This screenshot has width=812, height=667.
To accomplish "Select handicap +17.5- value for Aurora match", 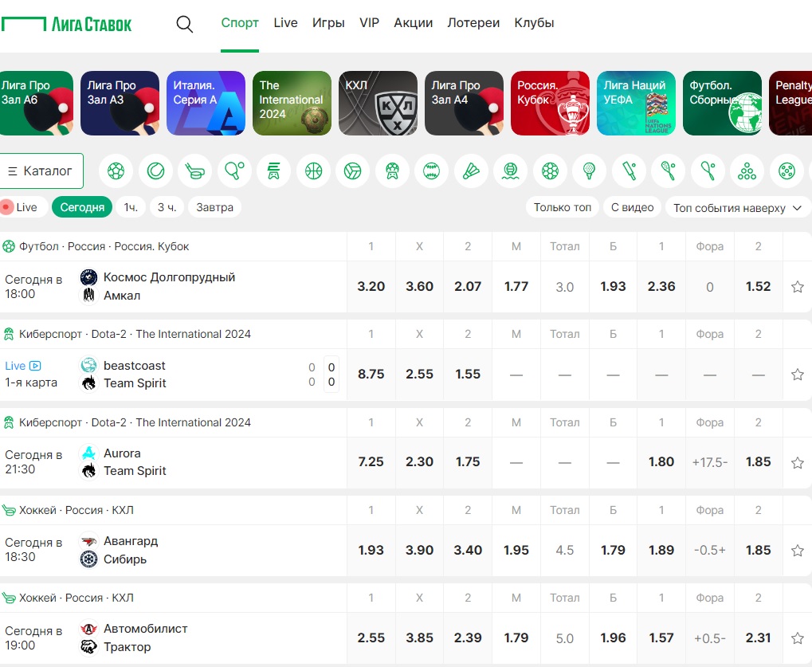I will click(709, 462).
